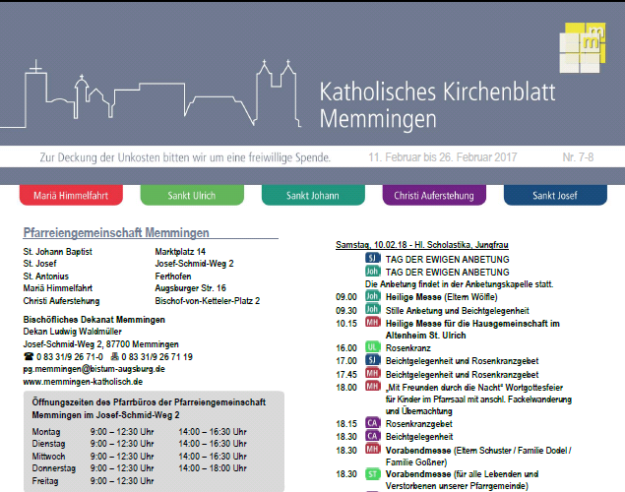Click the Joh badge at 09.30 Stille Anbetung
The width and height of the screenshot is (625, 492).
372,309
